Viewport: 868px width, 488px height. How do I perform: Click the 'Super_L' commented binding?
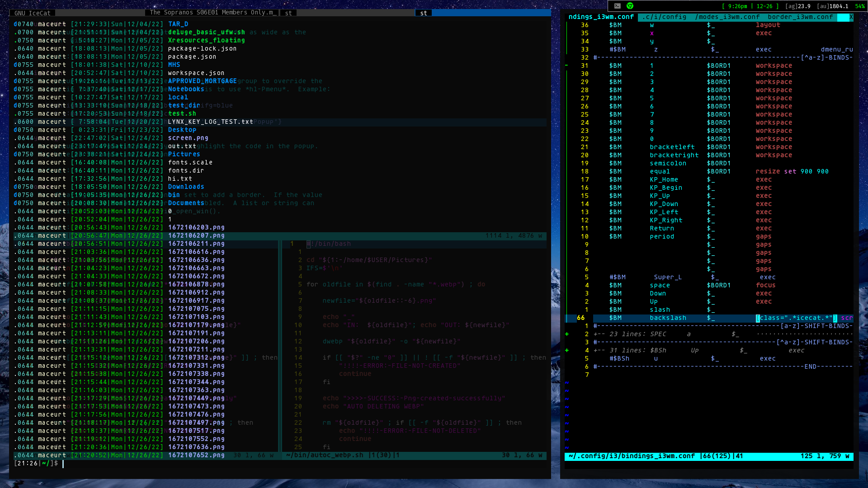point(668,277)
